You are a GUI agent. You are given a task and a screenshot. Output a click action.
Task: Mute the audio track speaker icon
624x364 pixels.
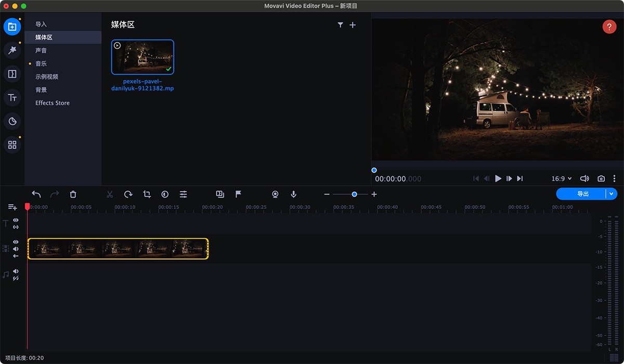(x=16, y=271)
